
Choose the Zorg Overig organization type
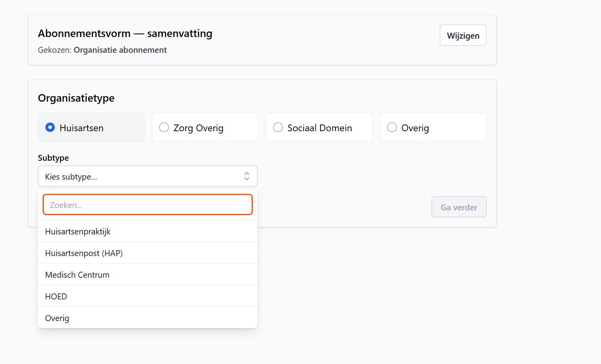tap(164, 127)
